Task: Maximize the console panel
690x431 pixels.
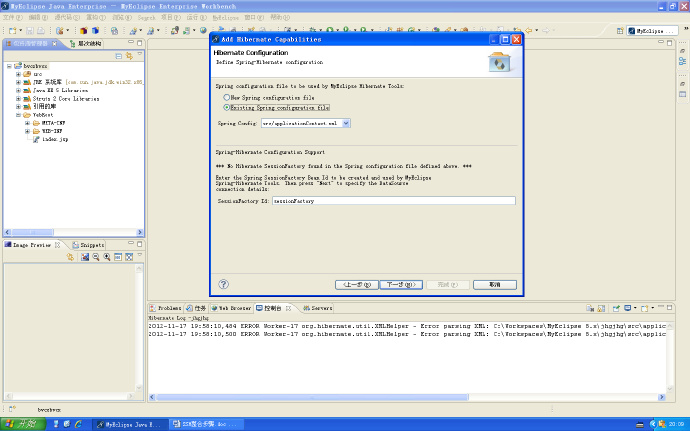Action: [x=669, y=307]
